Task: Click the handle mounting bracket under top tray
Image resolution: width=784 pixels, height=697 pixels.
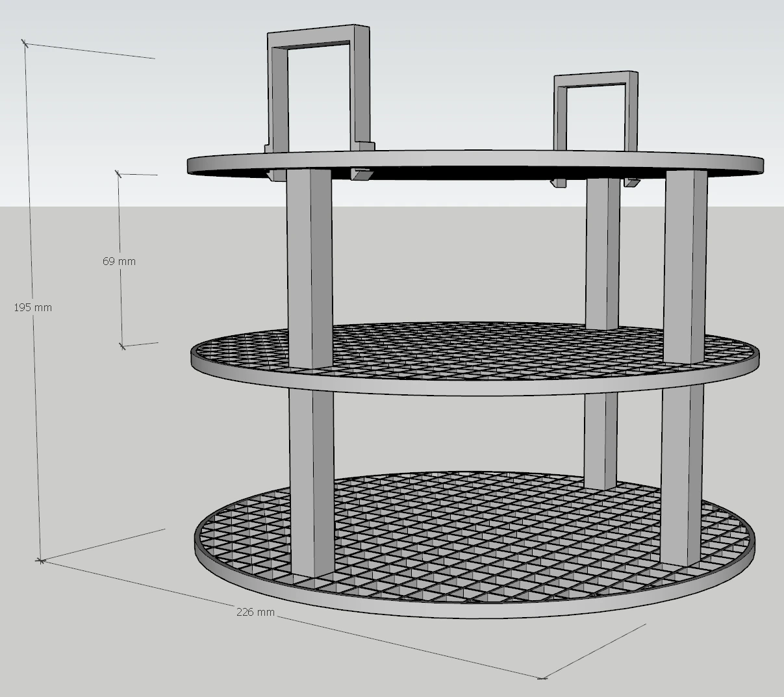Action: click(360, 175)
